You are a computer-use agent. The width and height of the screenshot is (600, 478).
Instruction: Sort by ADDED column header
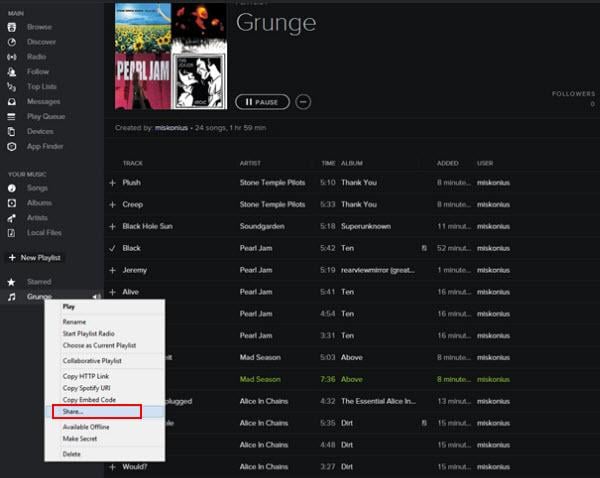click(x=448, y=163)
